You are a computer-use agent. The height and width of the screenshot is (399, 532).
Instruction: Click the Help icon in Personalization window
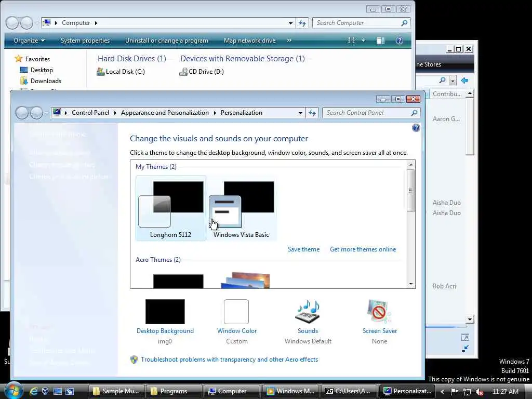[x=416, y=128]
